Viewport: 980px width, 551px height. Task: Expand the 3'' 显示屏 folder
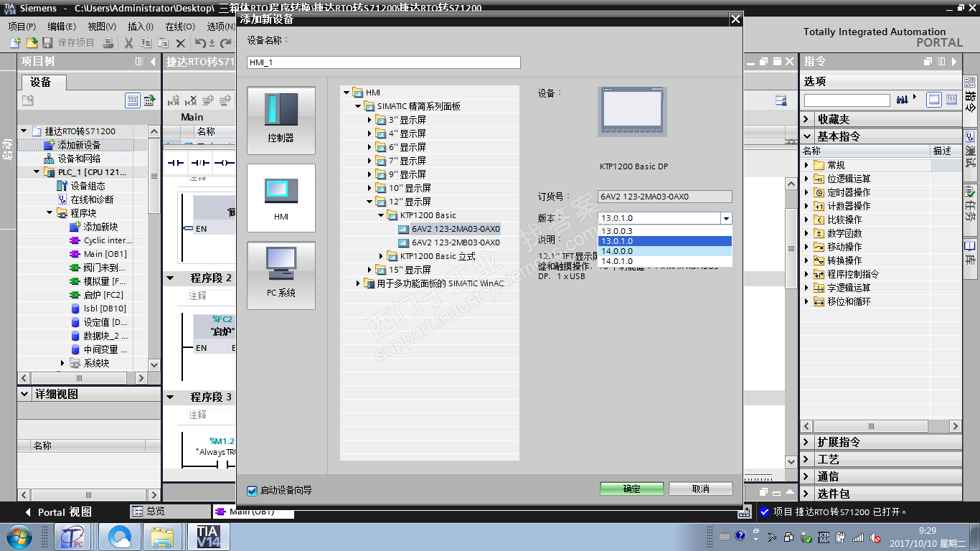369,120
